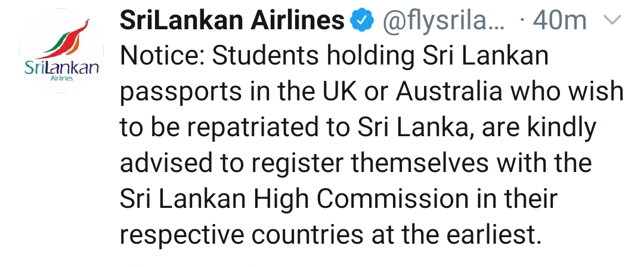The image size is (644, 267).
Task: Click the SriLankan wordmark inside the avatar
Action: (61, 68)
